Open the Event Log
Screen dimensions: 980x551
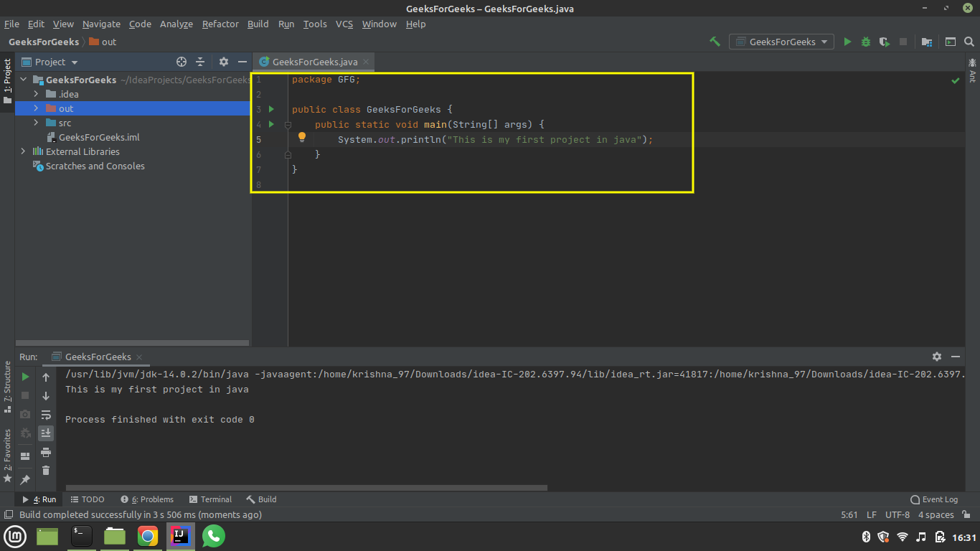point(934,499)
